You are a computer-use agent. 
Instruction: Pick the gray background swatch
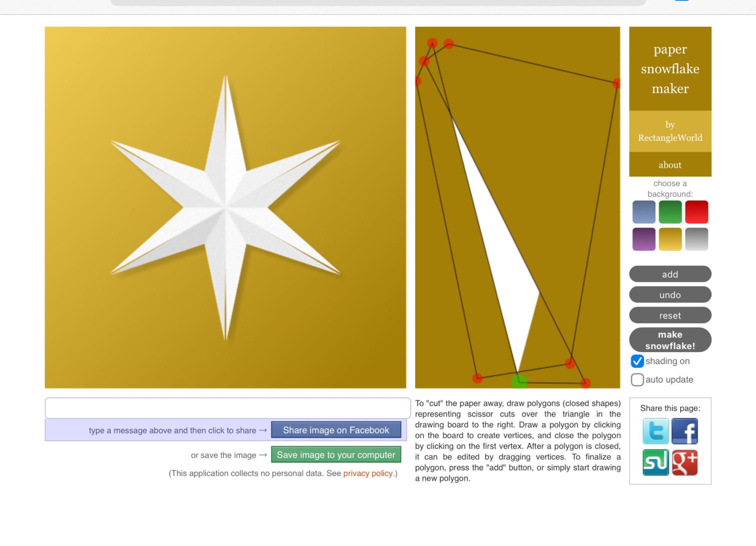[x=696, y=239]
